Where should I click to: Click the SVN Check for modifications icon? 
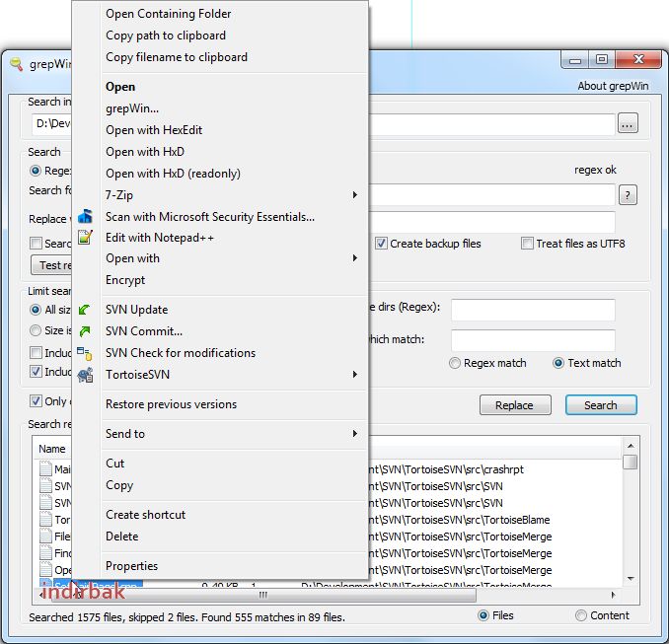click(85, 353)
